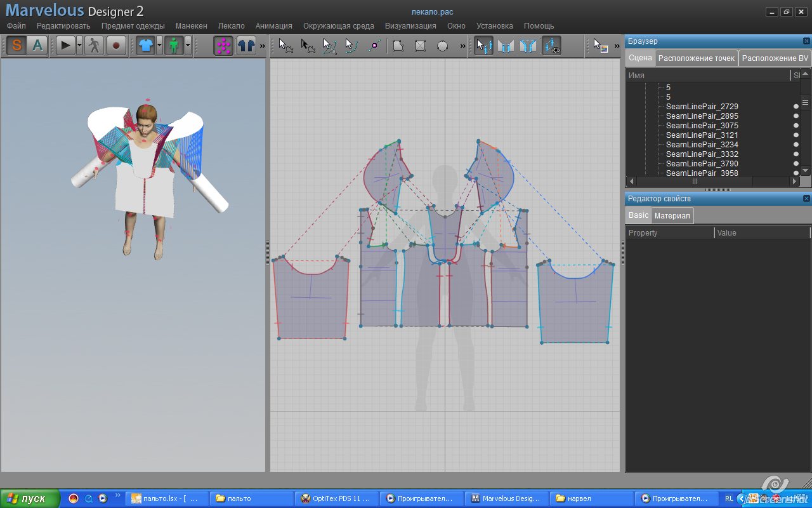Open the Лекало menu
812x508 pixels.
pos(231,26)
